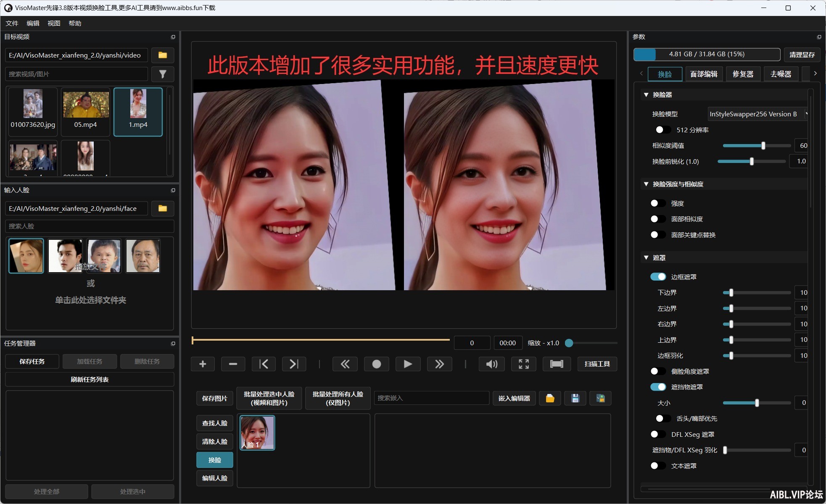Click the 刷新任务列表 button

pyautogui.click(x=90, y=379)
